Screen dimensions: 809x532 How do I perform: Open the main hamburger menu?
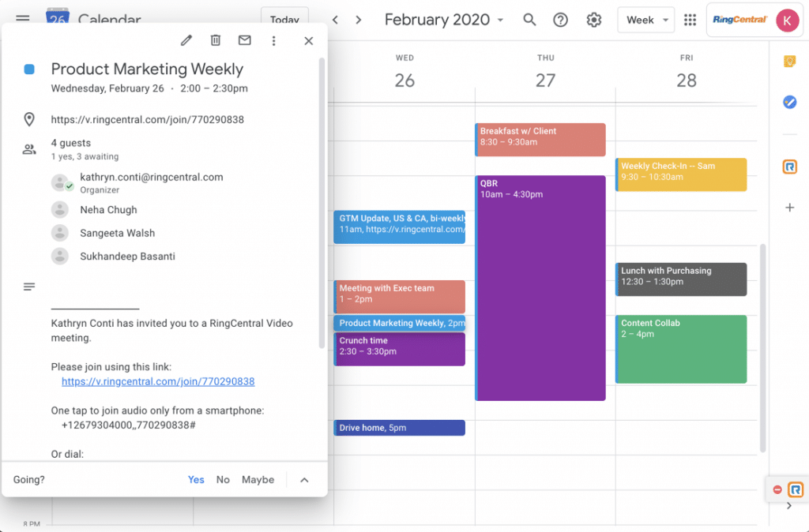(x=23, y=20)
